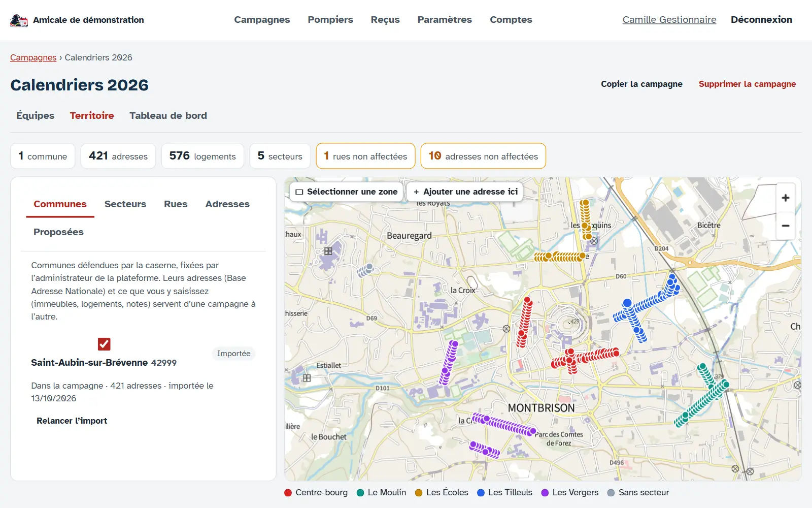Click the Les Écoles orange legend dot
Viewport: 812px width, 508px height.
coord(419,493)
